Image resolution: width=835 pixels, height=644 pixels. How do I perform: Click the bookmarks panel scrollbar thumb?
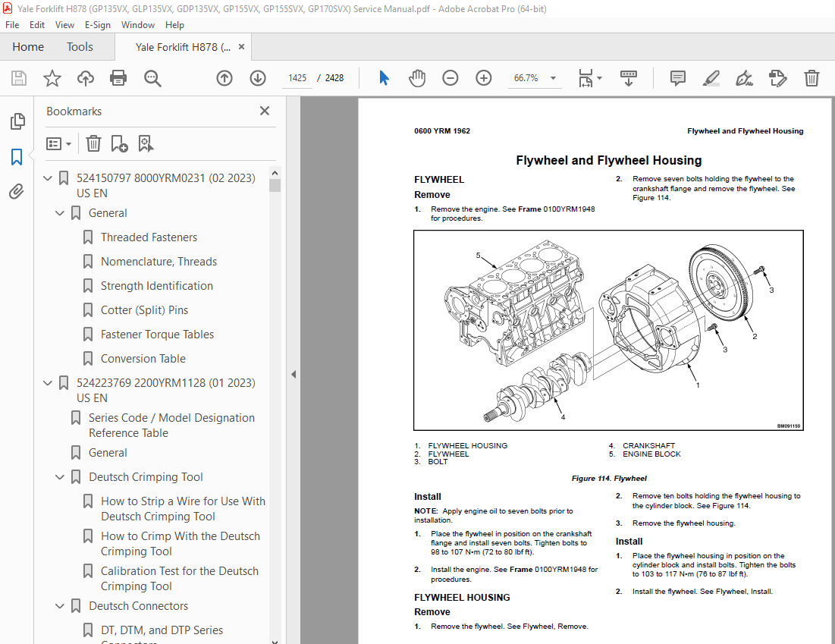pyautogui.click(x=275, y=185)
